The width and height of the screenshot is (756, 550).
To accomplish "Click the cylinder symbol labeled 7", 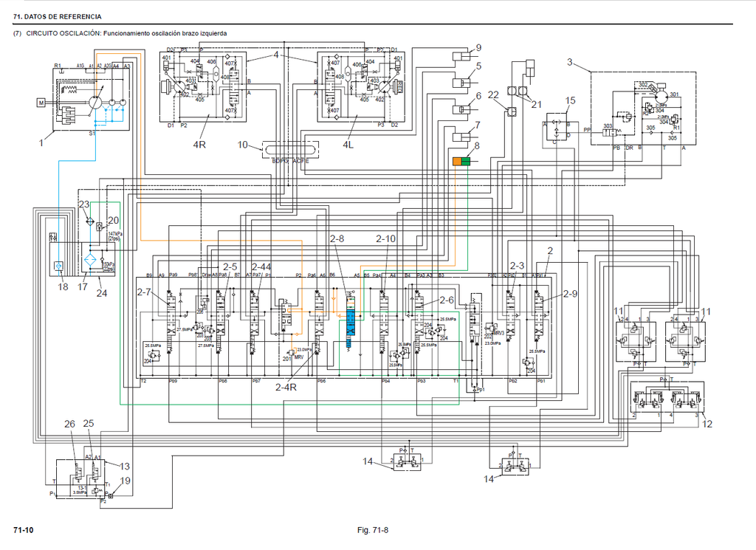I will click(461, 137).
